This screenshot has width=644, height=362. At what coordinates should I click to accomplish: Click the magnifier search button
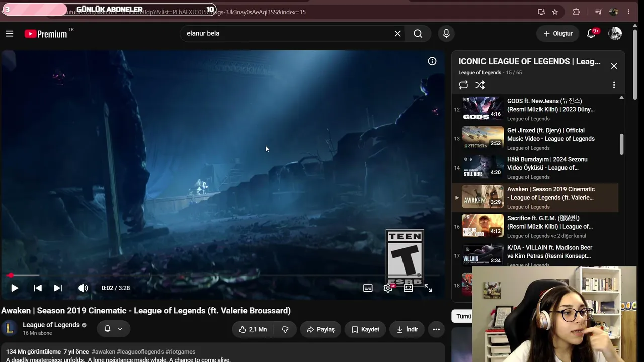(x=418, y=34)
